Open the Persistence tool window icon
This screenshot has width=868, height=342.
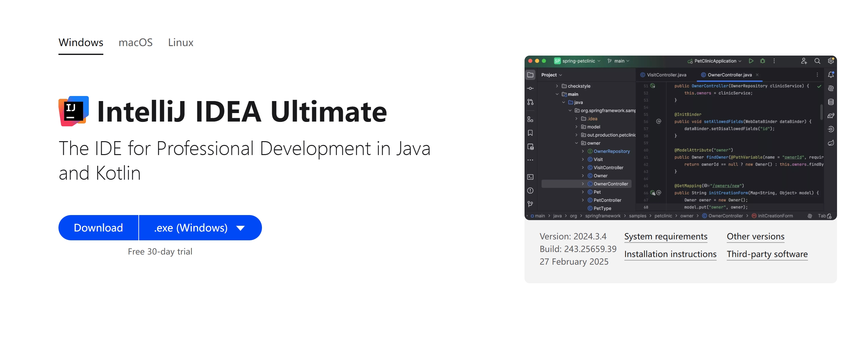point(530,147)
